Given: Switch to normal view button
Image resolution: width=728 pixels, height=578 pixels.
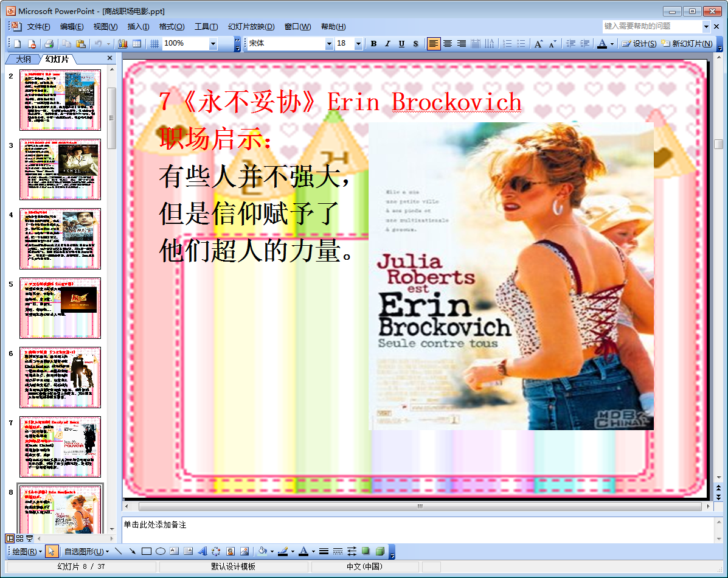Looking at the screenshot, I should [x=10, y=538].
